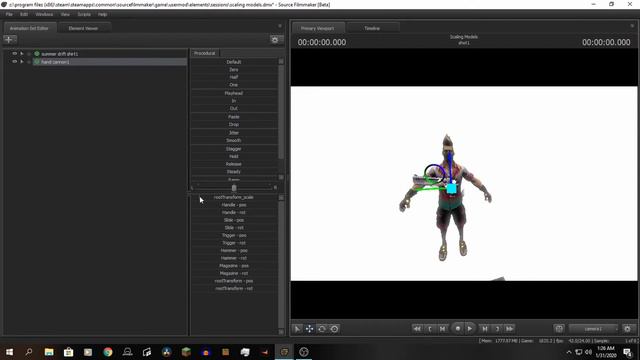Open File Explorer from taskbar
Image resolution: width=640 pixels, height=360 pixels.
(x=49, y=352)
